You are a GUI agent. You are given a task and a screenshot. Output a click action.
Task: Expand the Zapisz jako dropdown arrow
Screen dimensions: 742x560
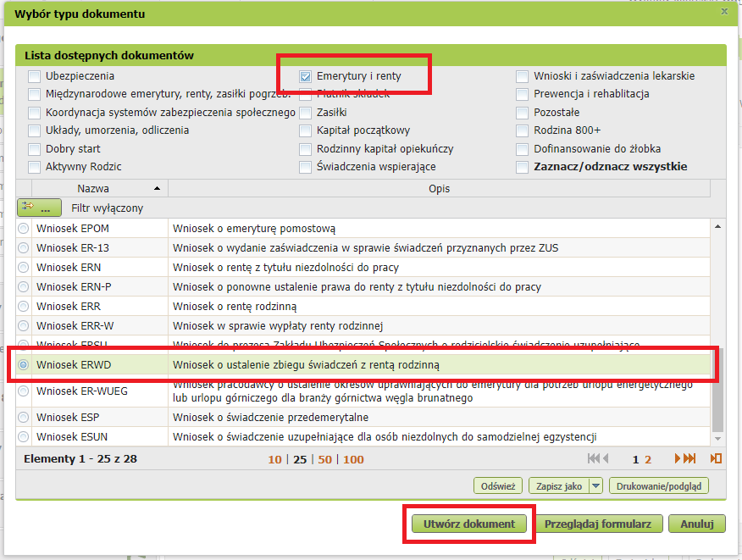pyautogui.click(x=595, y=486)
